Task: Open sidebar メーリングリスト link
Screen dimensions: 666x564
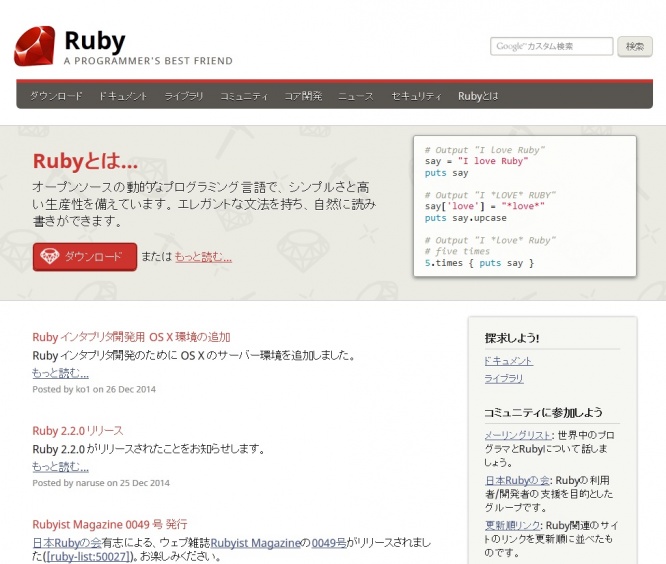Action: 518,435
